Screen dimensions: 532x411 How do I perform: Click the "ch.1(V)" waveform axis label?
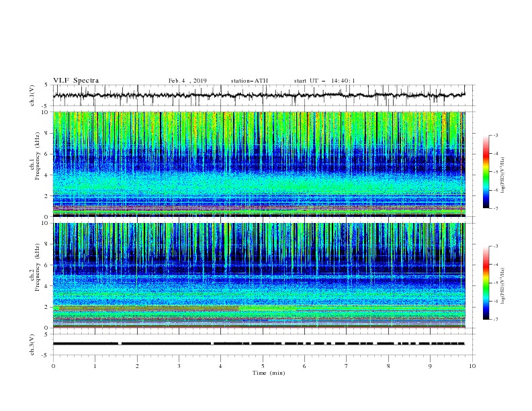click(32, 95)
